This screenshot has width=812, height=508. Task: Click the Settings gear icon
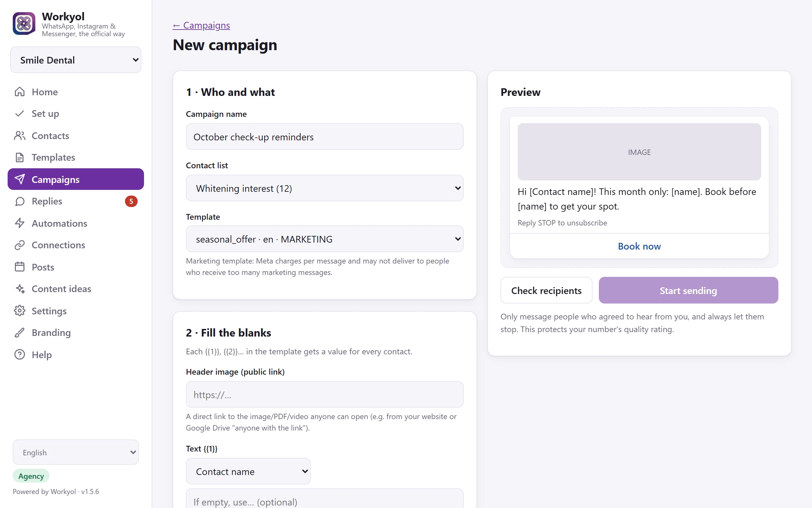click(x=20, y=311)
